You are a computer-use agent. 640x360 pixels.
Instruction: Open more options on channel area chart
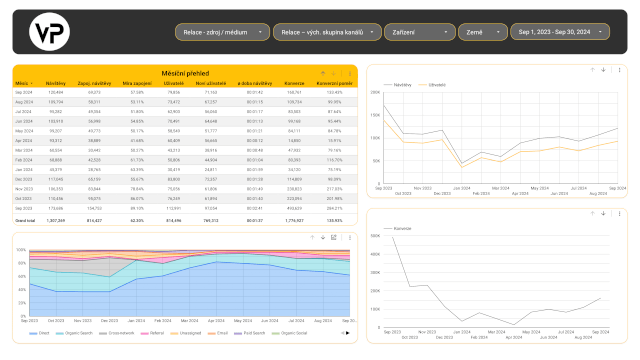coord(350,237)
